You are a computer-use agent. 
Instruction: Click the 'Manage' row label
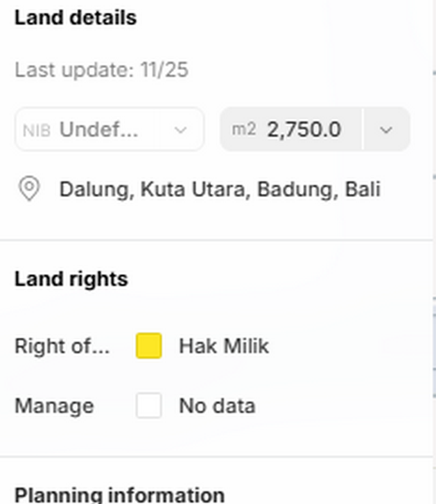pyautogui.click(x=54, y=406)
